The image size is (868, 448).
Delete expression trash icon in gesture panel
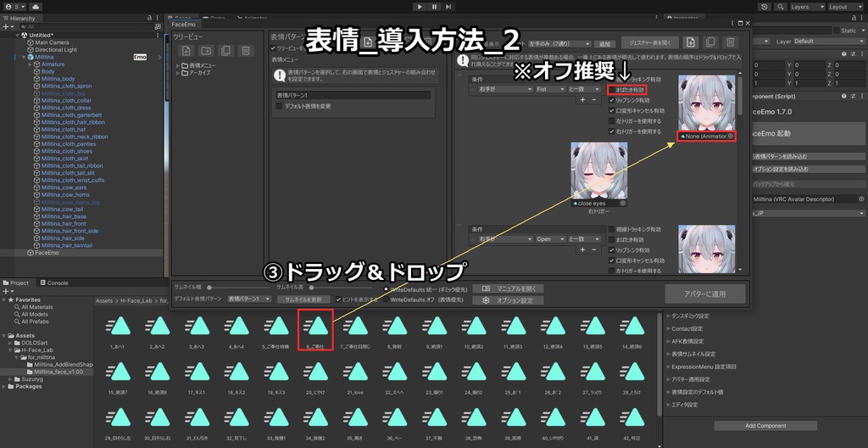point(730,42)
